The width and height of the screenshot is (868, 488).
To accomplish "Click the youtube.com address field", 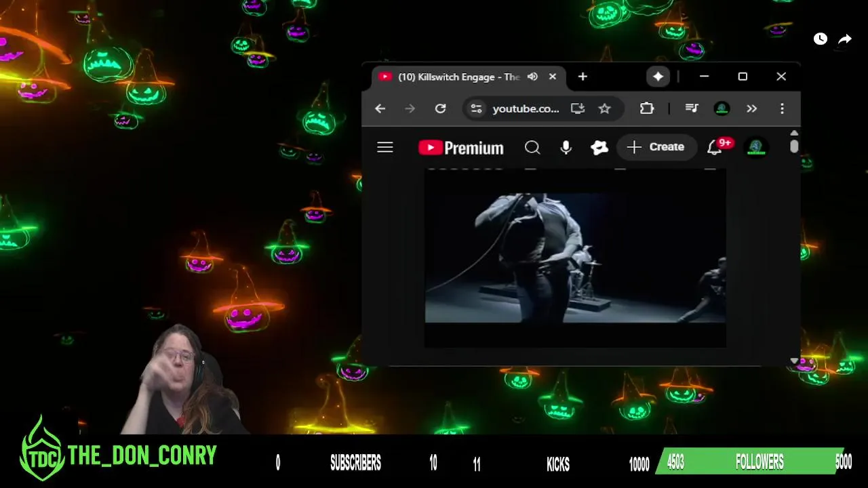I will tap(526, 108).
